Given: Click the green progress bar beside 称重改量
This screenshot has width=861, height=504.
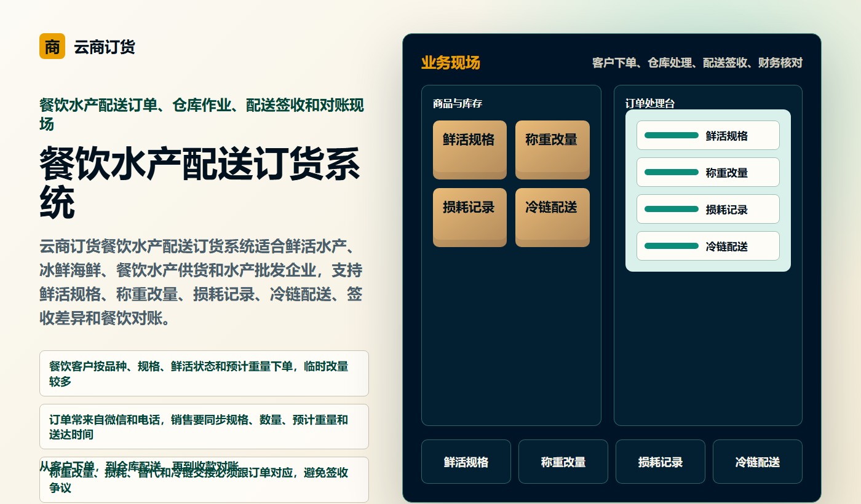Looking at the screenshot, I should tap(672, 172).
